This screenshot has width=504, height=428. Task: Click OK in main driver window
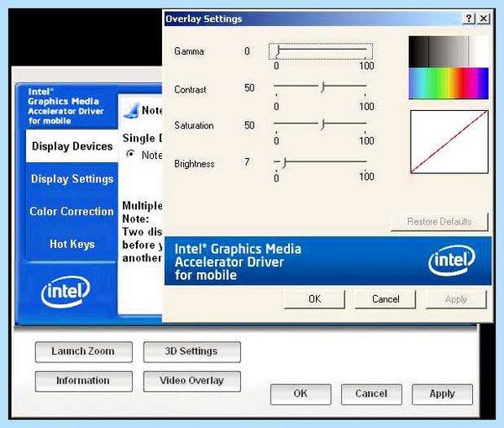301,394
